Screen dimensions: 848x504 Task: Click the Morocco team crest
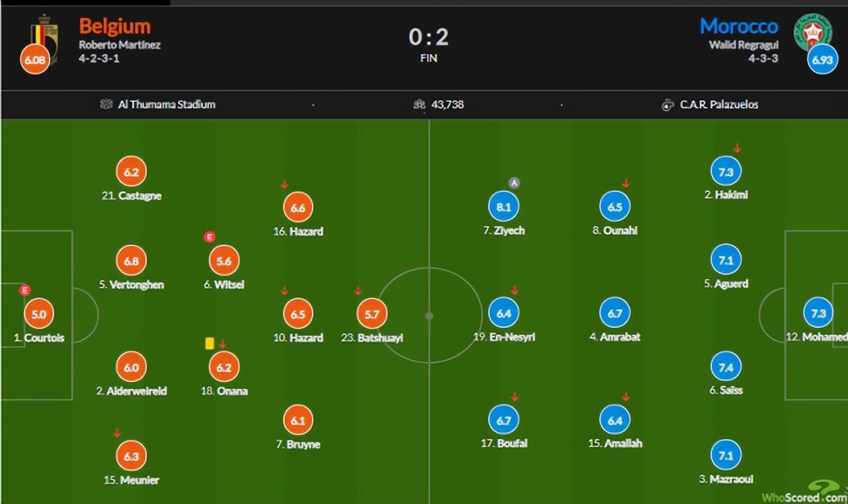click(813, 30)
